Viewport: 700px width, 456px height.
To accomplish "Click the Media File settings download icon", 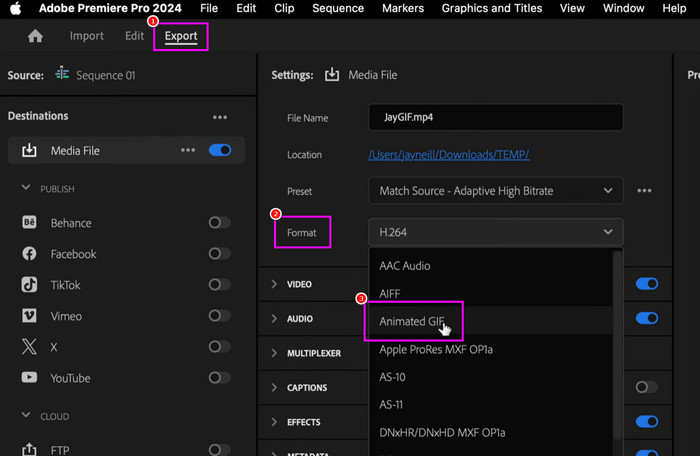I will click(x=332, y=74).
